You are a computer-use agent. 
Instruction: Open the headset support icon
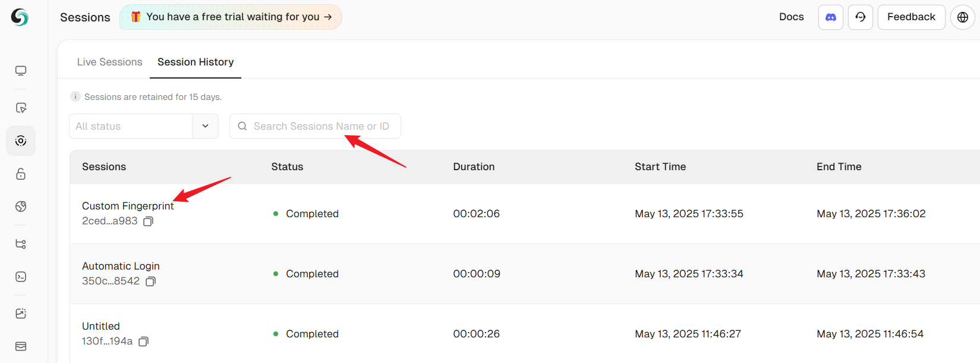coord(860,17)
